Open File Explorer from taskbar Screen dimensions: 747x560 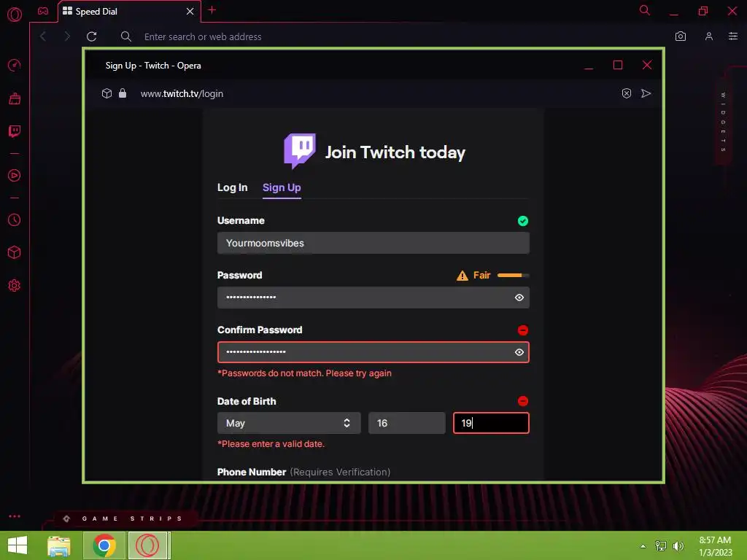(x=59, y=545)
